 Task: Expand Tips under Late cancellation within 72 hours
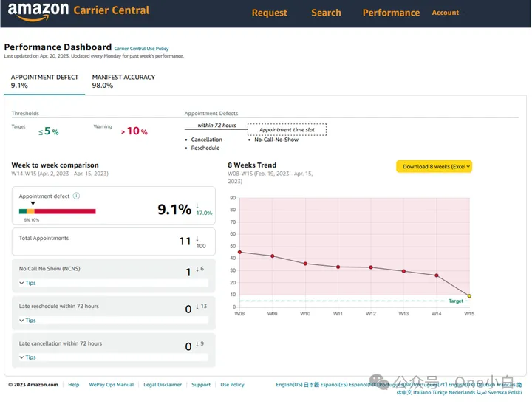(27, 357)
